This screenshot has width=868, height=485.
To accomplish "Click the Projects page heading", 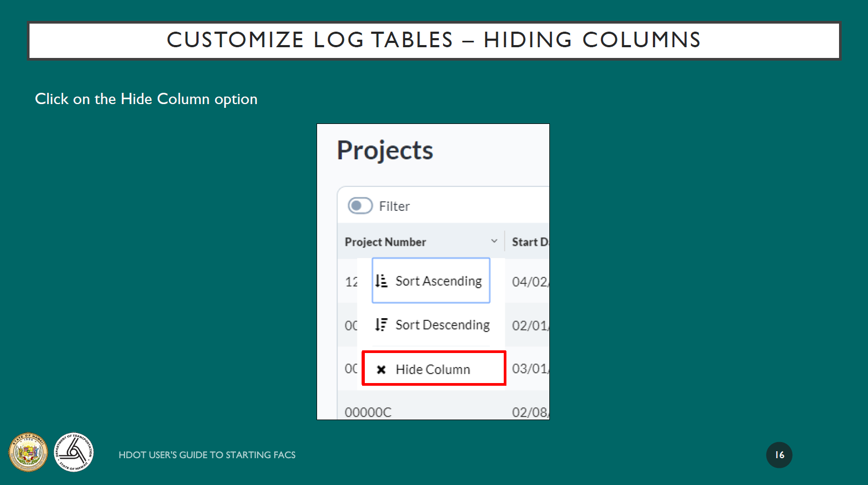I will point(385,150).
